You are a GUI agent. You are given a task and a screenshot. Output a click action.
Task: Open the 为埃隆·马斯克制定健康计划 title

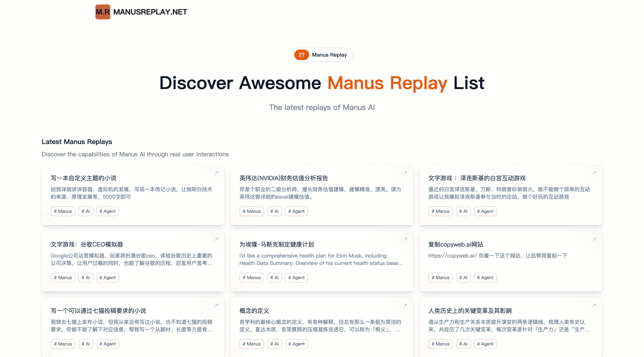tap(277, 244)
